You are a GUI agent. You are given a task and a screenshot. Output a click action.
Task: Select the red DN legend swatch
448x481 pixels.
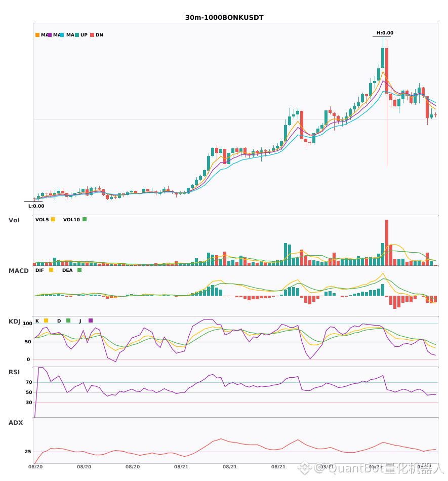click(92, 35)
